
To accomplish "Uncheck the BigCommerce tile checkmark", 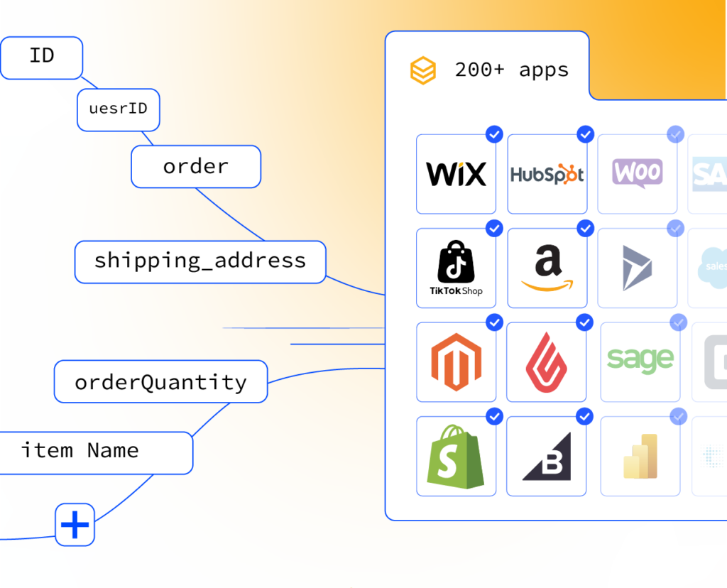I will pos(585,416).
